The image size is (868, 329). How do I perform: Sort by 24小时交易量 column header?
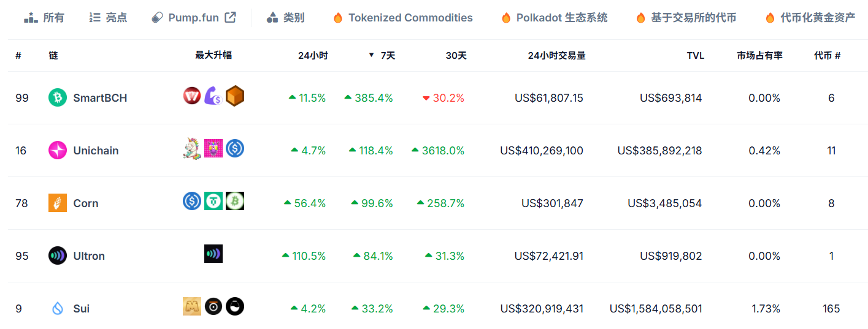(x=556, y=55)
